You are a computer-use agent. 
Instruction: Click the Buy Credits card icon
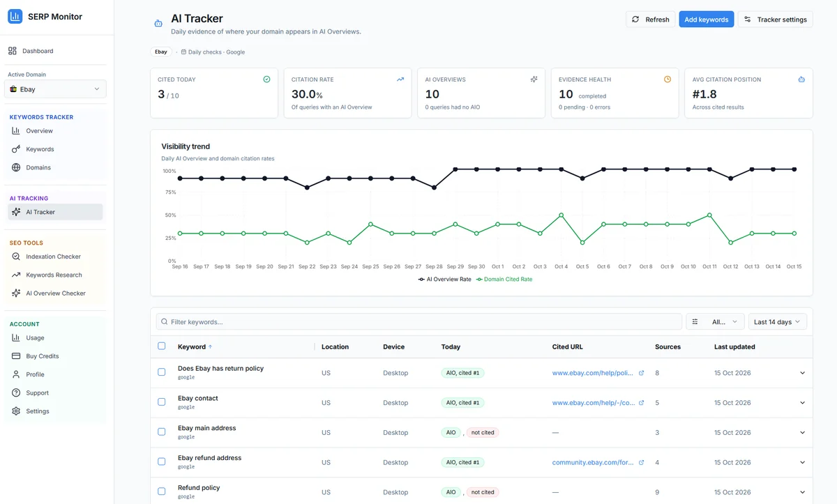click(16, 356)
